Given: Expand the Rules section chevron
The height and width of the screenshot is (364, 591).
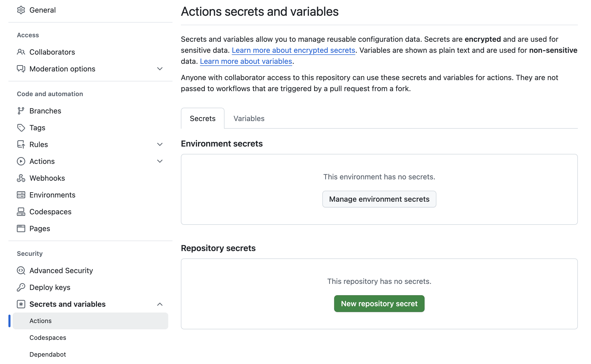Looking at the screenshot, I should (160, 144).
